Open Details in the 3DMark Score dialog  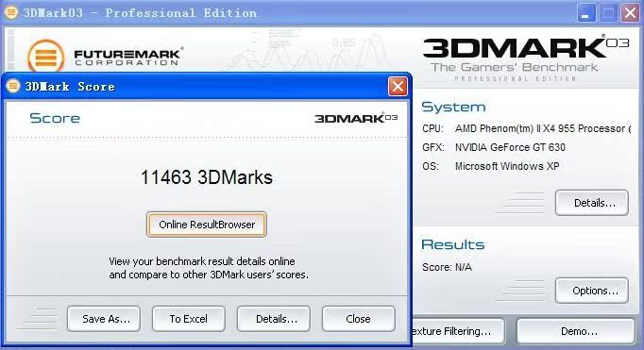click(x=274, y=319)
